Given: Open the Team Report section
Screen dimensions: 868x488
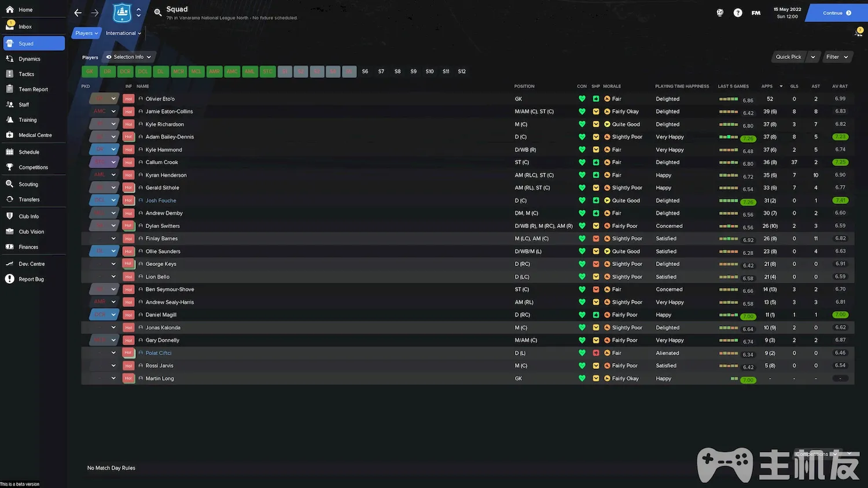Looking at the screenshot, I should pos(33,90).
